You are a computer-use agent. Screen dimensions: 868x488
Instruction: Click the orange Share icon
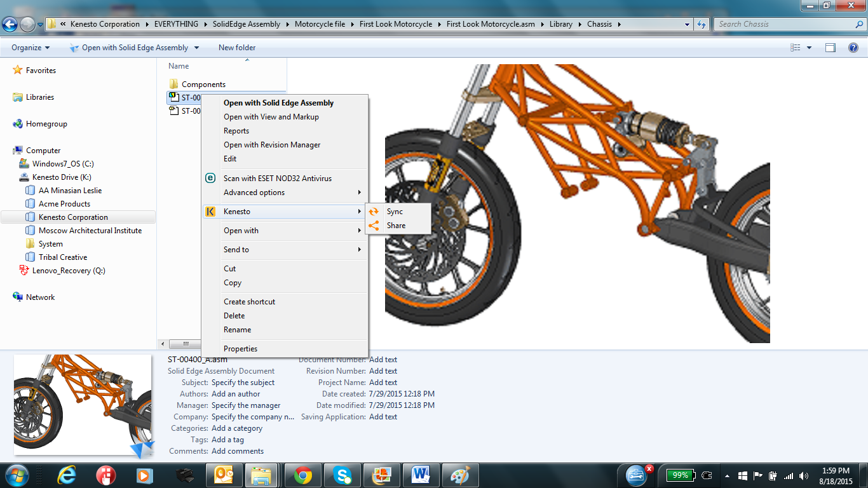[374, 226]
